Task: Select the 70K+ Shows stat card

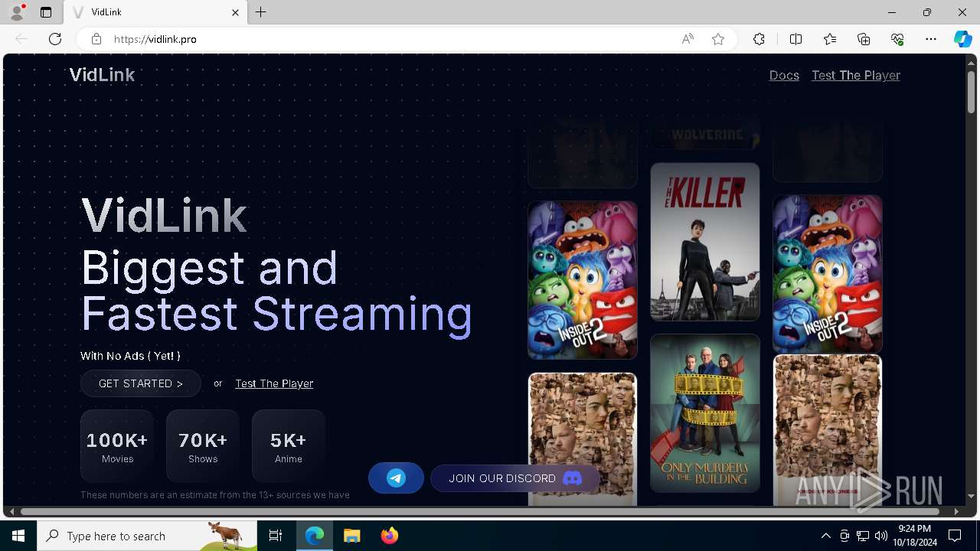Action: click(203, 446)
